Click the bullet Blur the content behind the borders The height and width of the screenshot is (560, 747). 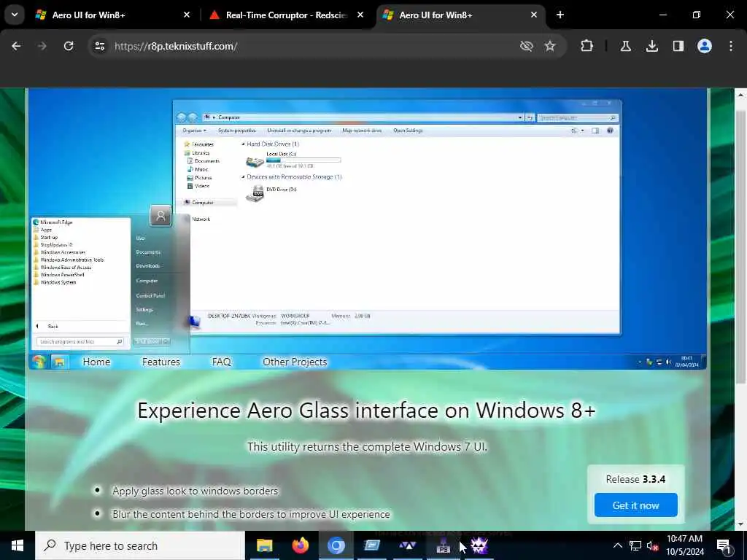[251, 514]
